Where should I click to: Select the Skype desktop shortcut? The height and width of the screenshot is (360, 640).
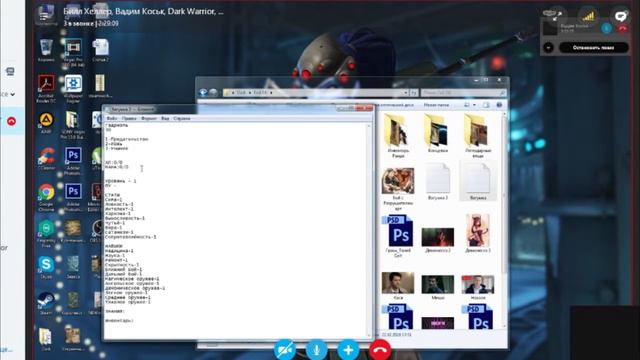point(46,268)
